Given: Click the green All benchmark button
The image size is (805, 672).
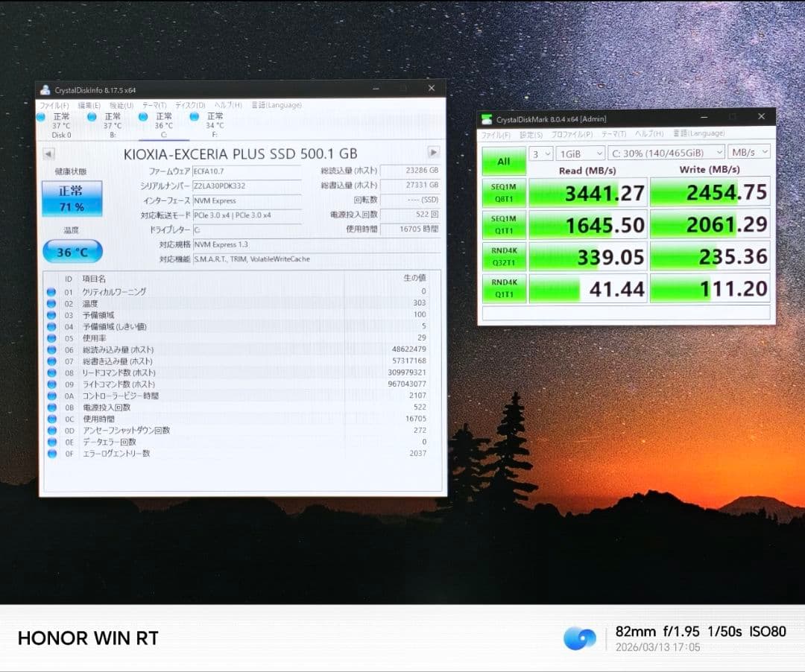Looking at the screenshot, I should click(504, 162).
